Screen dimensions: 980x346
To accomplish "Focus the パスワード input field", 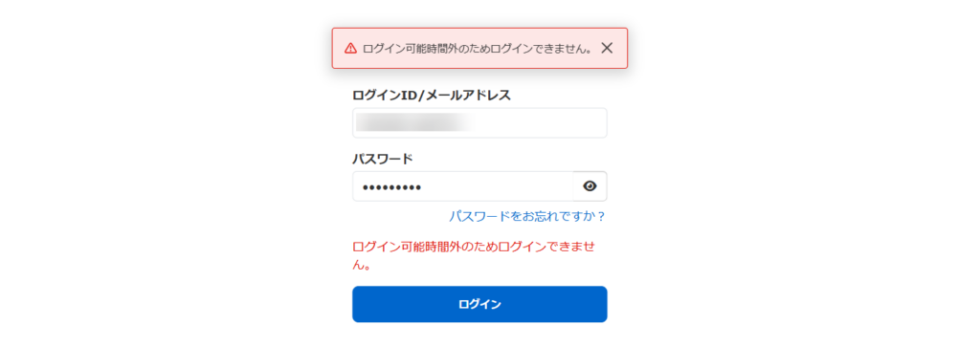I will coord(462,186).
